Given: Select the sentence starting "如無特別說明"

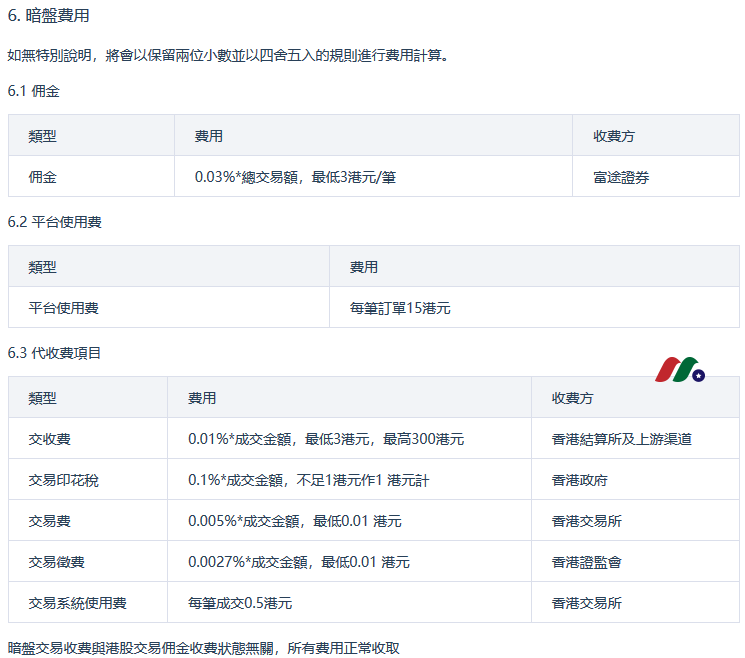Looking at the screenshot, I should 228,56.
